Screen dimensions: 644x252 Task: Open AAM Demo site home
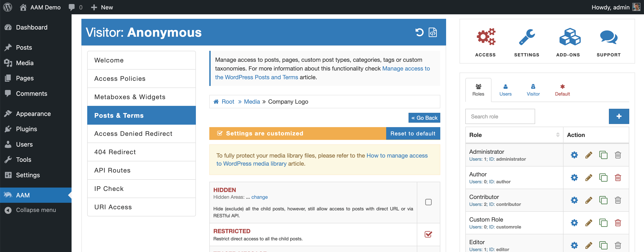pyautogui.click(x=40, y=7)
